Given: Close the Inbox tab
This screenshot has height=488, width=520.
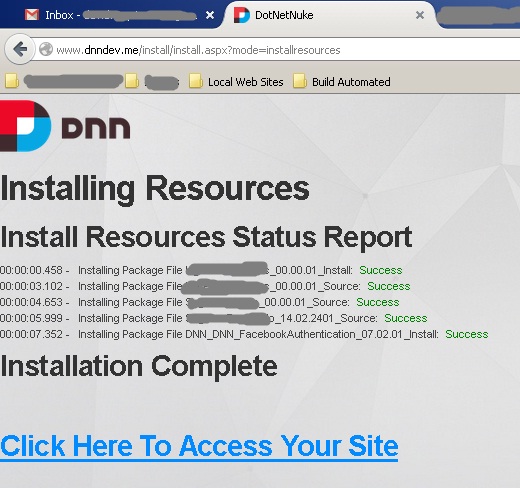Looking at the screenshot, I should point(210,15).
